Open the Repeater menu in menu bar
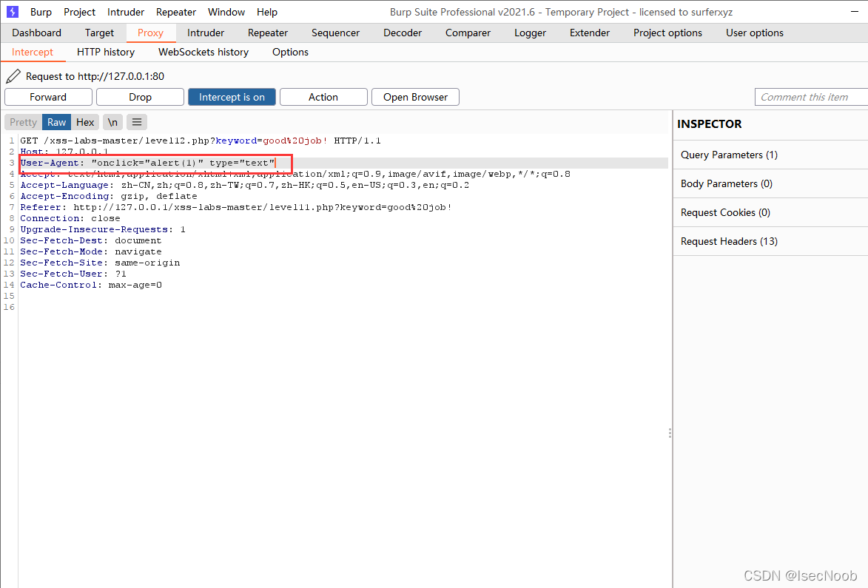The height and width of the screenshot is (588, 868). click(176, 12)
